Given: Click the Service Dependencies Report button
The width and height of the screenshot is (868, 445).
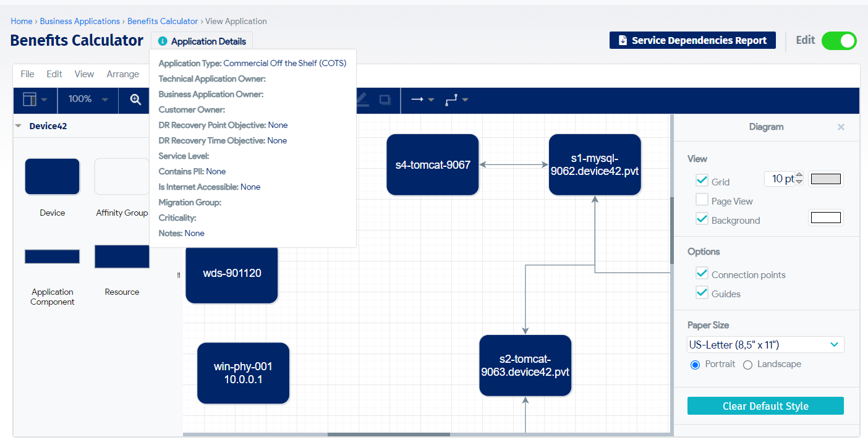Looking at the screenshot, I should click(692, 41).
